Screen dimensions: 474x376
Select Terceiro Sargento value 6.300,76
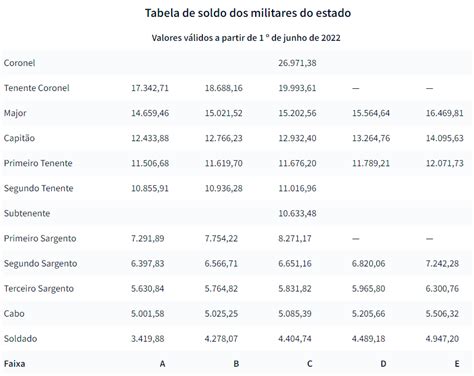[x=442, y=288]
